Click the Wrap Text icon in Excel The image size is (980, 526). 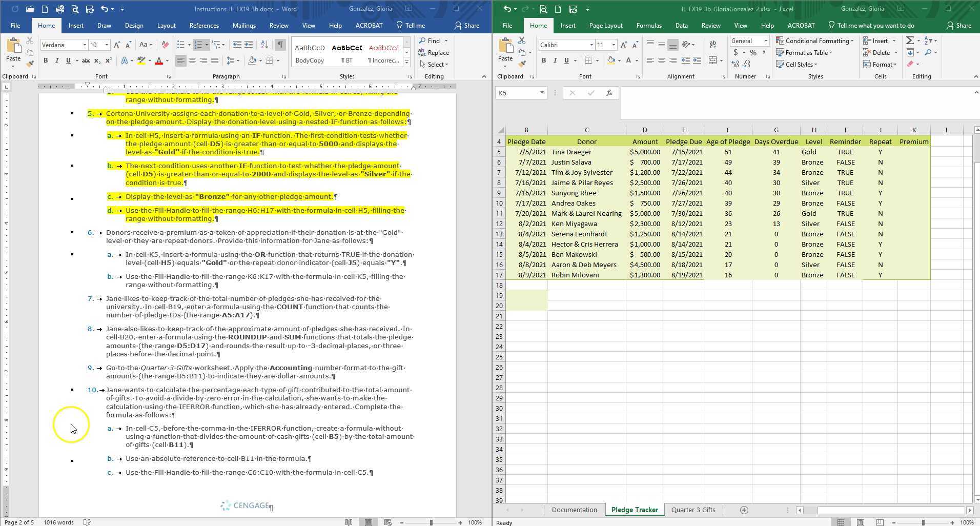pos(712,45)
